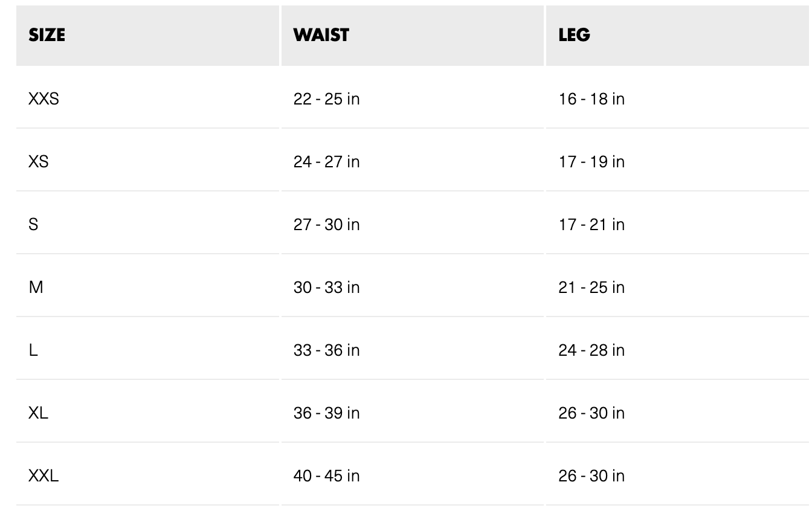812x511 pixels.
Task: Click the SIZE column header
Action: click(x=47, y=35)
